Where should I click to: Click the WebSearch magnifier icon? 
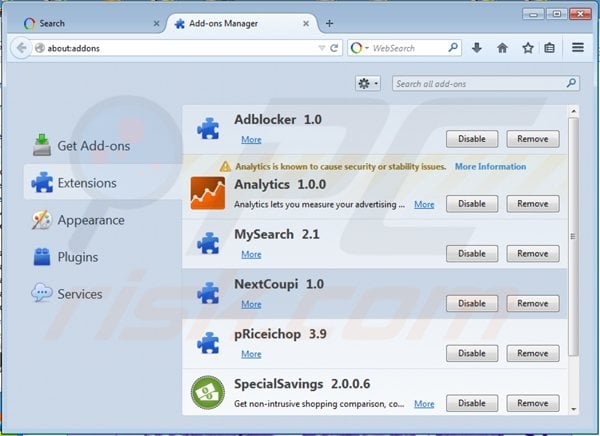(x=453, y=47)
